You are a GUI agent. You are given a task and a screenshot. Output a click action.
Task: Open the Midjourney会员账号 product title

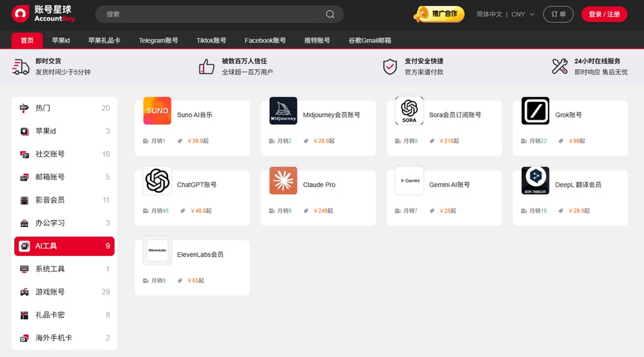tap(332, 115)
